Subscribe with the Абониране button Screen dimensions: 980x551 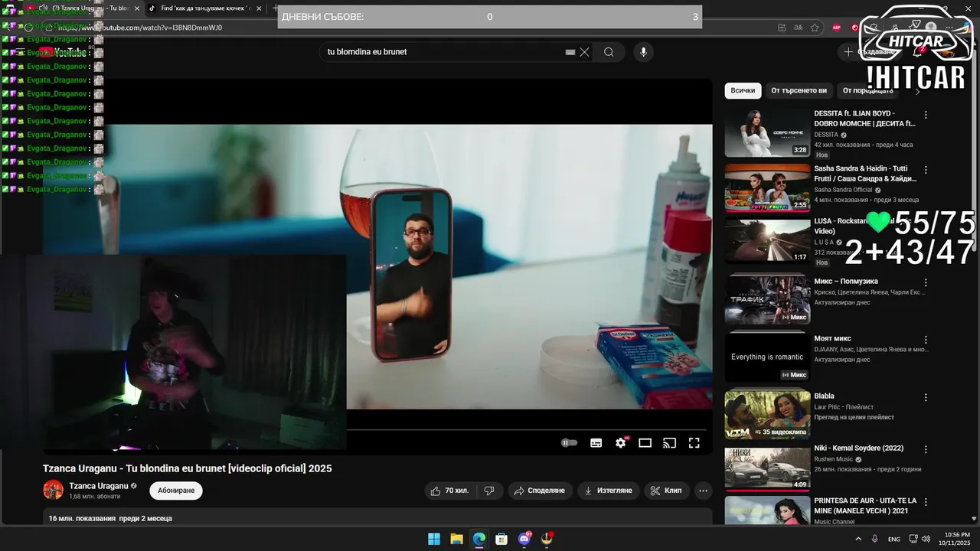pyautogui.click(x=176, y=491)
